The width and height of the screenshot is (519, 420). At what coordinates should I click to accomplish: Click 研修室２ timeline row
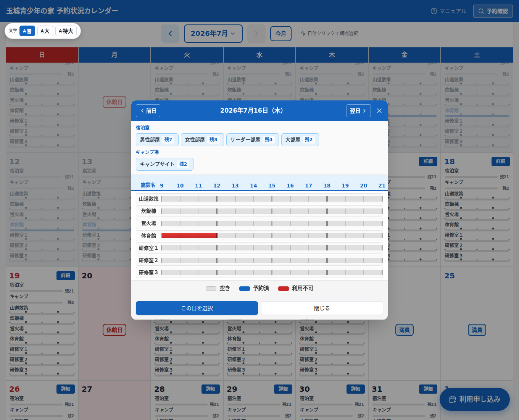(259, 260)
